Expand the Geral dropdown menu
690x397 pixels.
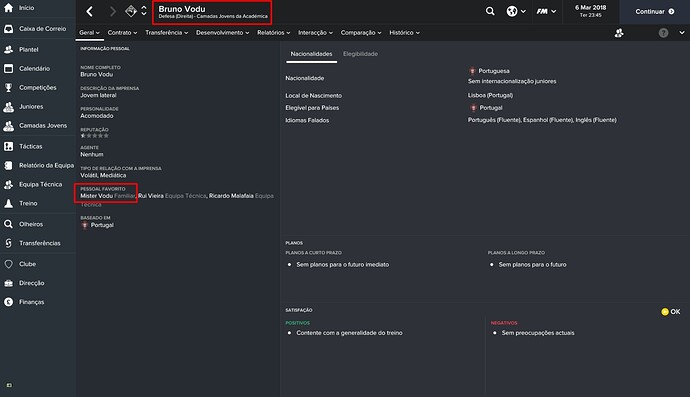[x=89, y=33]
